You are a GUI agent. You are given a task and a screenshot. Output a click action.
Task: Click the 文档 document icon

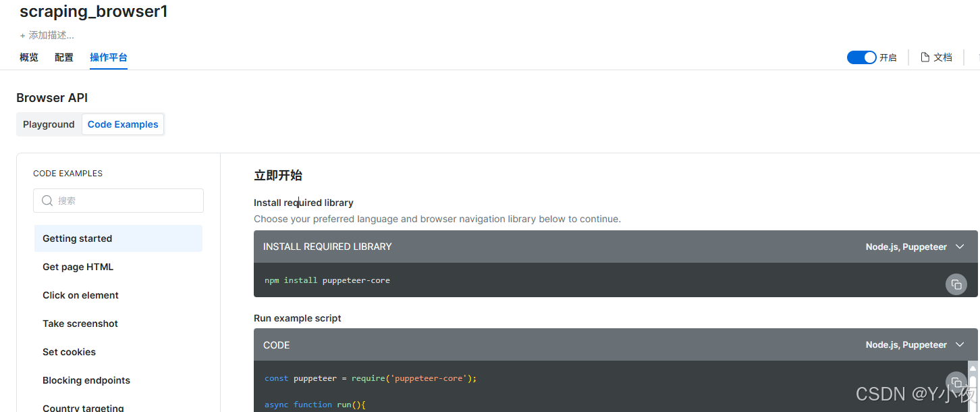pos(925,57)
